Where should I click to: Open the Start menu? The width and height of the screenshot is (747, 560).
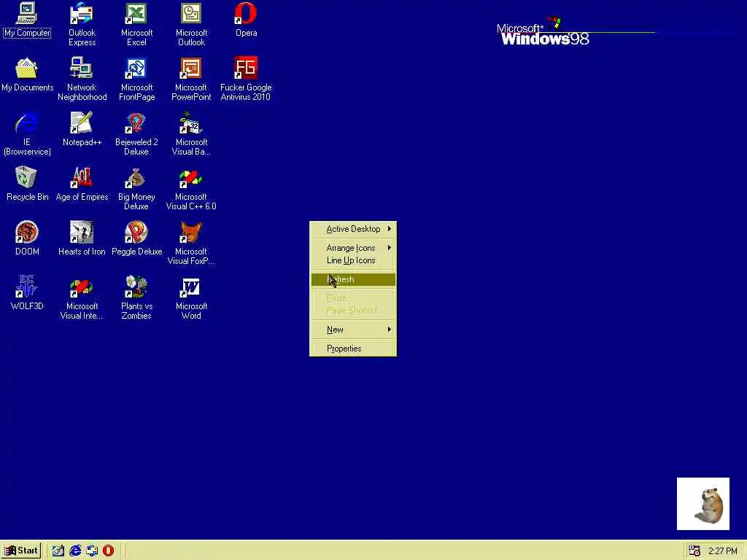(21, 551)
